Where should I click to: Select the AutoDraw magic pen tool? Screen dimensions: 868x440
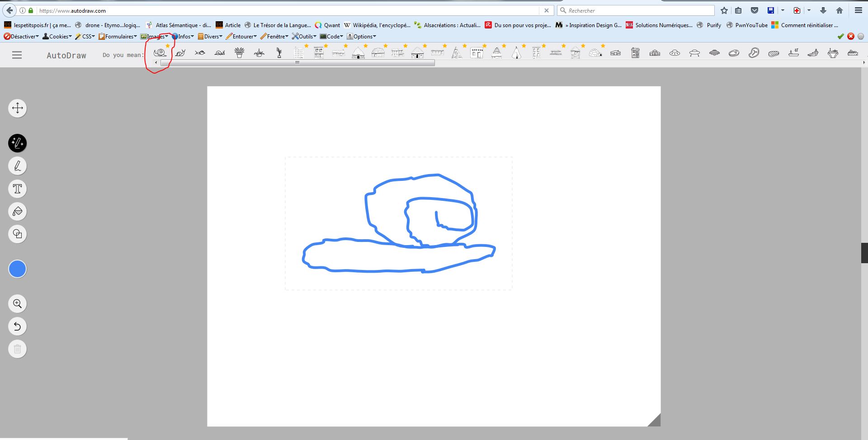coord(18,143)
